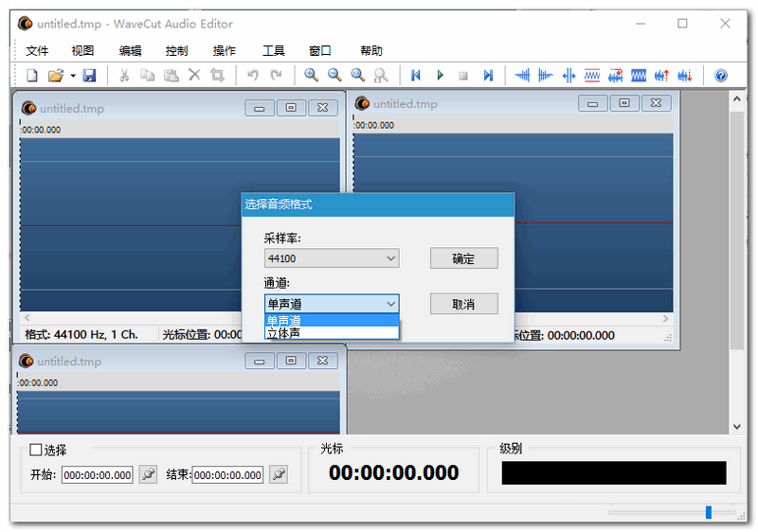Click the pin icon next to 开始 field
758x532 pixels.
(x=148, y=474)
